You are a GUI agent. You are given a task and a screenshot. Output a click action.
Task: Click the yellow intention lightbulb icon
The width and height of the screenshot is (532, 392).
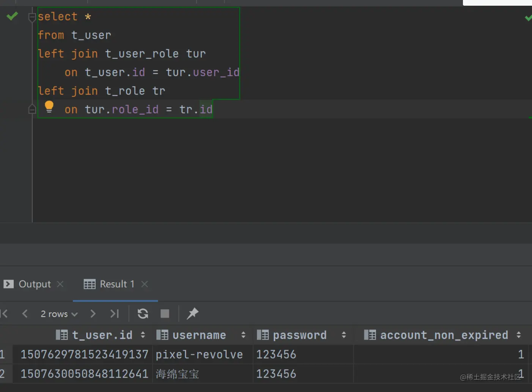[49, 107]
